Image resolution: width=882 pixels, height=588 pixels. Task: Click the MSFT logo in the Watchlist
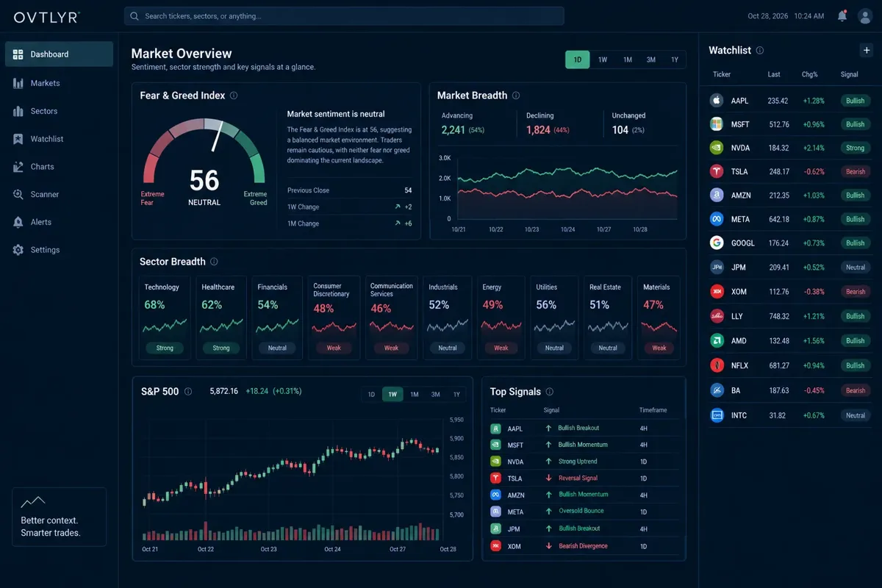pyautogui.click(x=717, y=124)
